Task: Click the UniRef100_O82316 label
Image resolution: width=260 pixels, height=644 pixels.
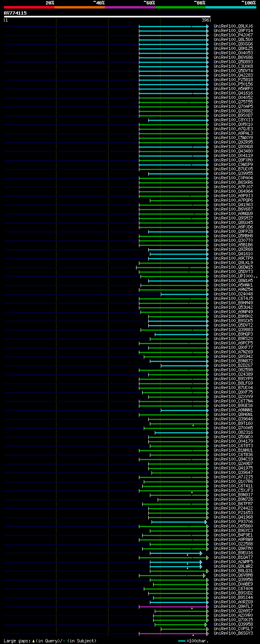Action: click(233, 432)
